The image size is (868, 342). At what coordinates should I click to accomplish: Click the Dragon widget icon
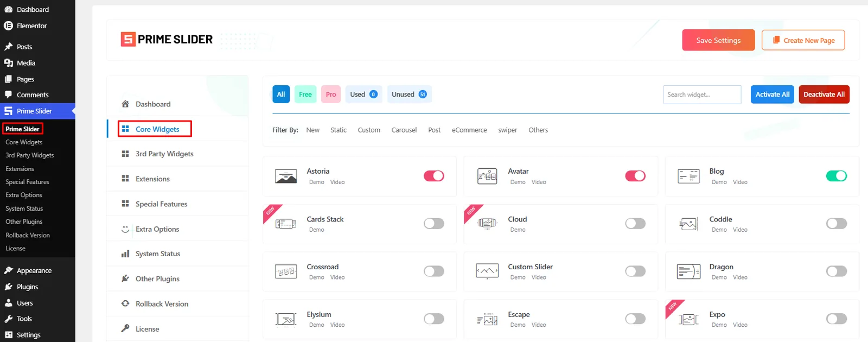pyautogui.click(x=688, y=271)
